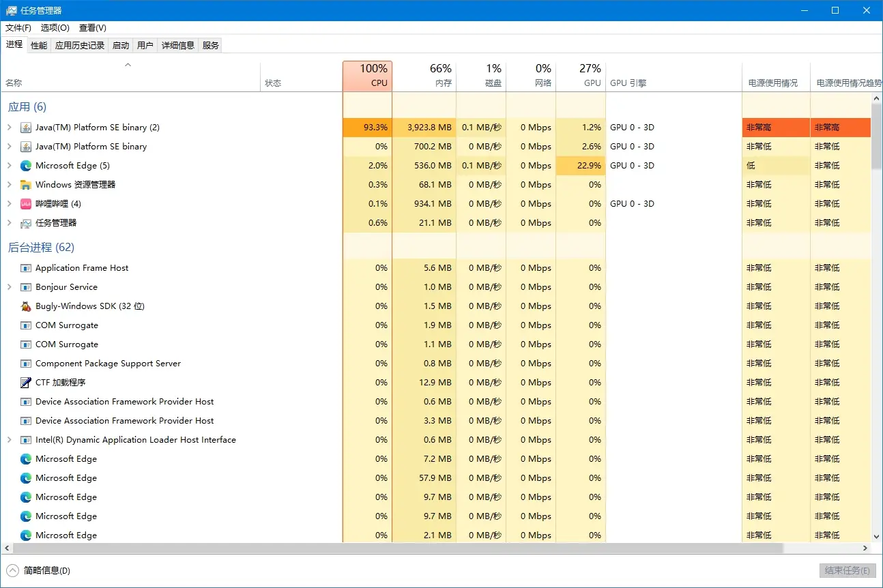Open the 查看(V) menu
This screenshot has height=588, width=883.
click(x=93, y=28)
